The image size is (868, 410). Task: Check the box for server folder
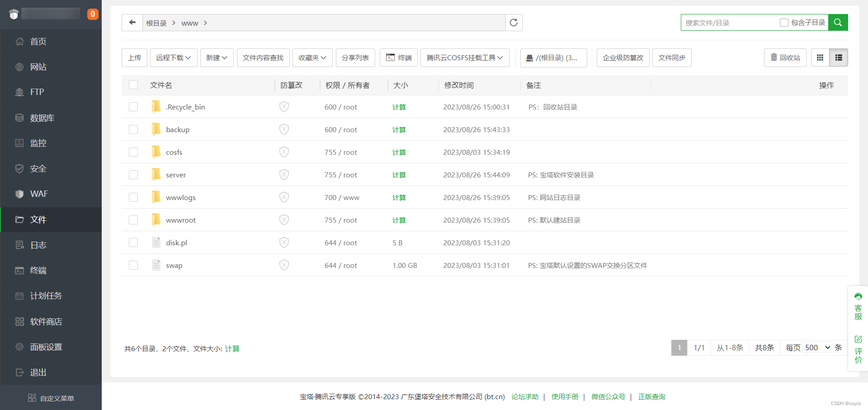133,175
